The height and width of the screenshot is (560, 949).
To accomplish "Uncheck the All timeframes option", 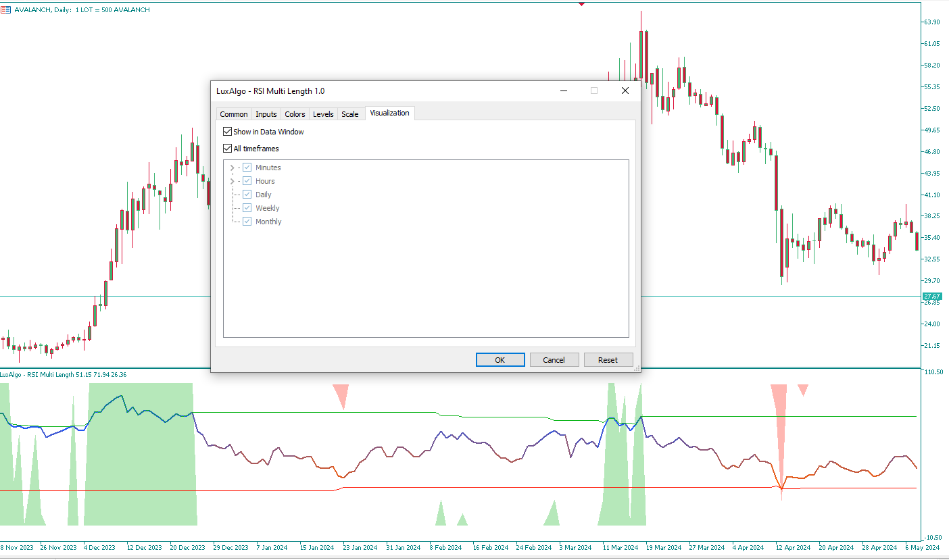I will click(x=228, y=149).
